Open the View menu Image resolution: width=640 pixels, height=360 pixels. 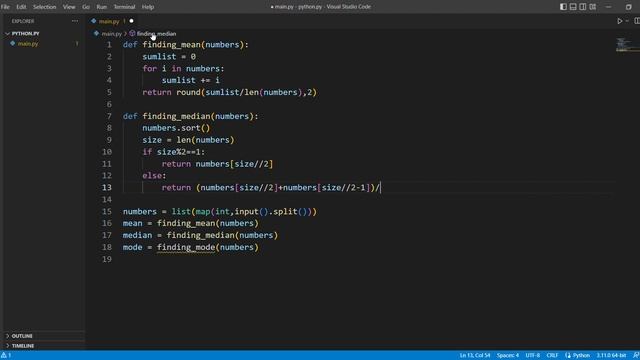(69, 7)
